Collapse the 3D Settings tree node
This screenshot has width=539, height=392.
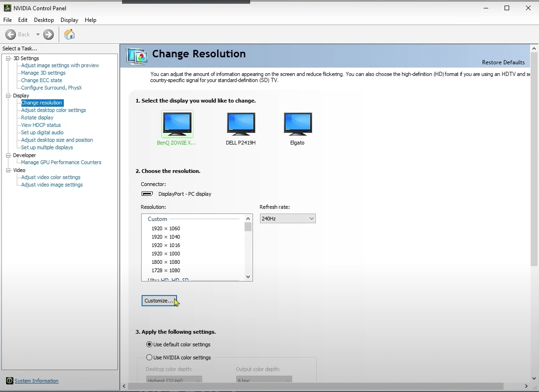tap(8, 58)
